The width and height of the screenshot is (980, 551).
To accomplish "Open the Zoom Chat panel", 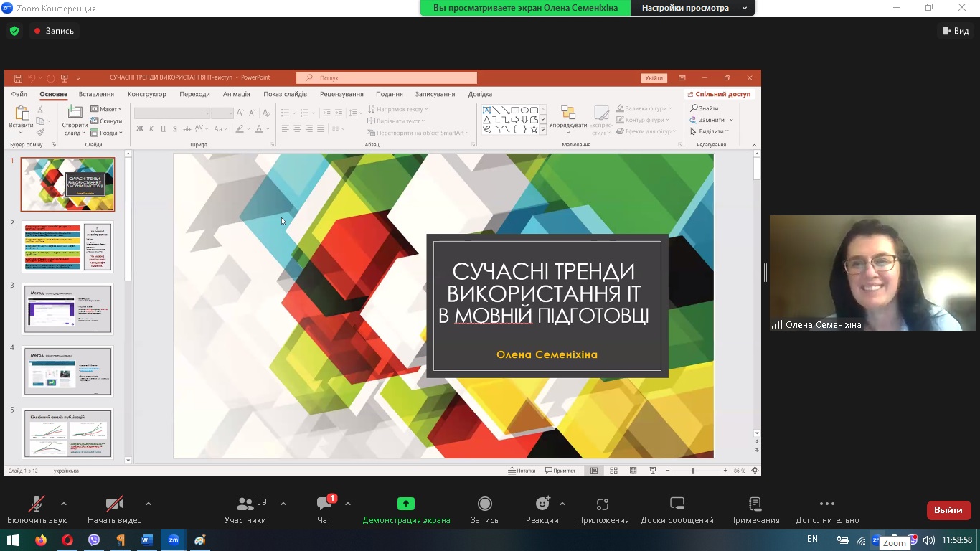I will coord(324,509).
